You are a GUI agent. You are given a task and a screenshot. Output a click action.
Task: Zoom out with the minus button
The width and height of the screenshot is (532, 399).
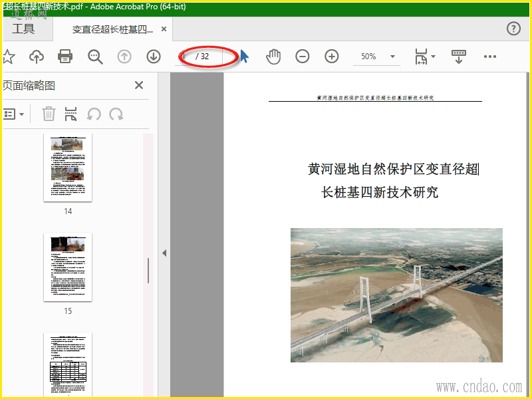[x=303, y=57]
